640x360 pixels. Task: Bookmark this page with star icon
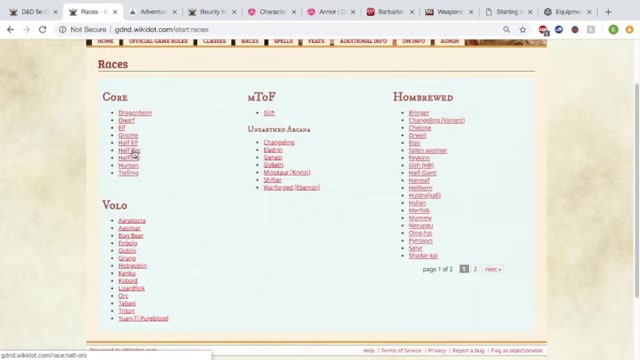[523, 29]
